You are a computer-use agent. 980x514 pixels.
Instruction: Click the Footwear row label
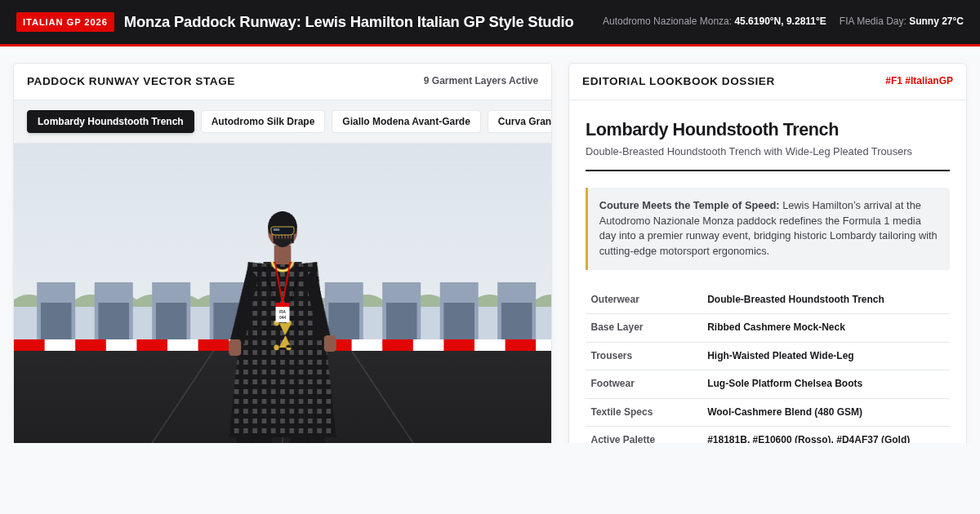coord(612,383)
